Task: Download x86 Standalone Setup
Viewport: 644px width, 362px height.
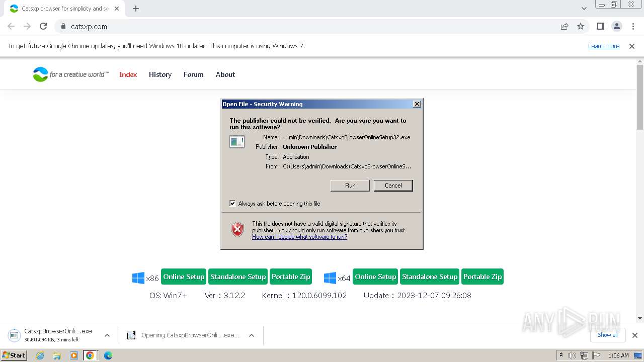Action: tap(238, 277)
